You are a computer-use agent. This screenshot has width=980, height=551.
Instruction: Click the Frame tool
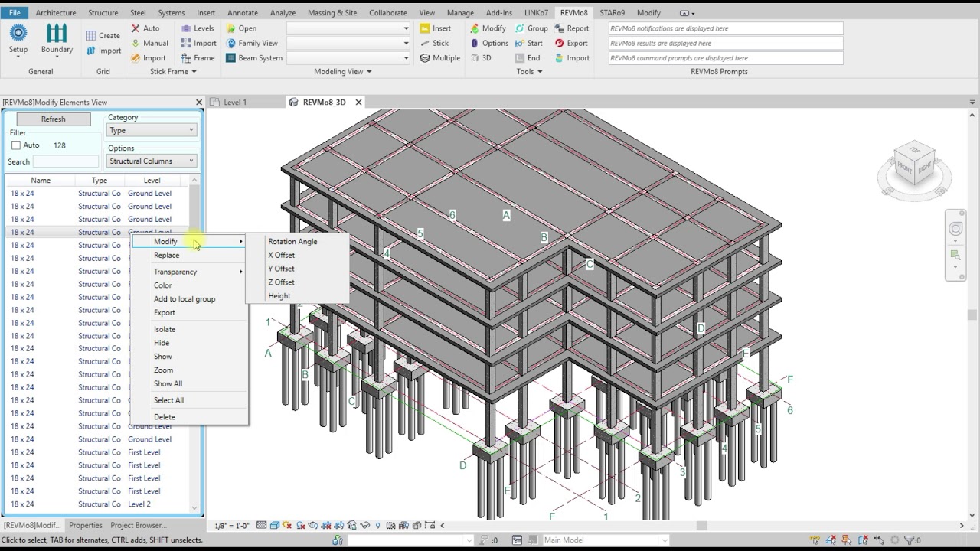coord(198,57)
